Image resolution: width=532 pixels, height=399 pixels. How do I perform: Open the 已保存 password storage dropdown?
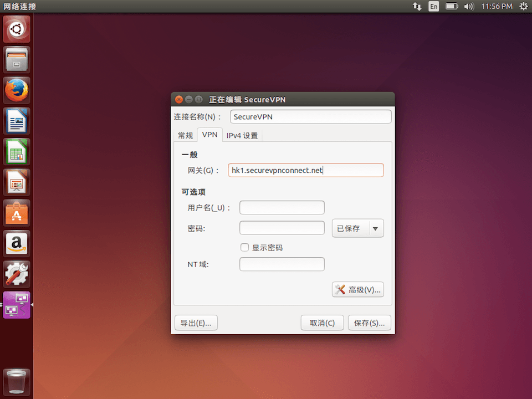point(357,228)
